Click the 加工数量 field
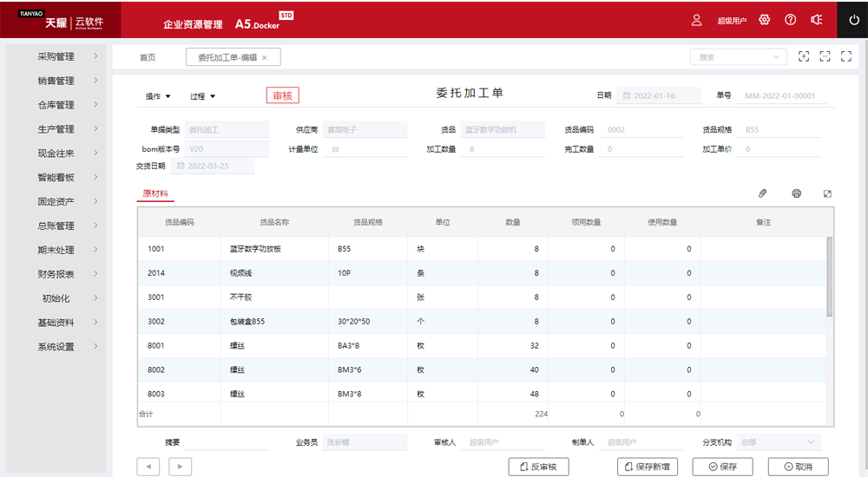Image resolution: width=868 pixels, height=477 pixels. click(x=503, y=149)
